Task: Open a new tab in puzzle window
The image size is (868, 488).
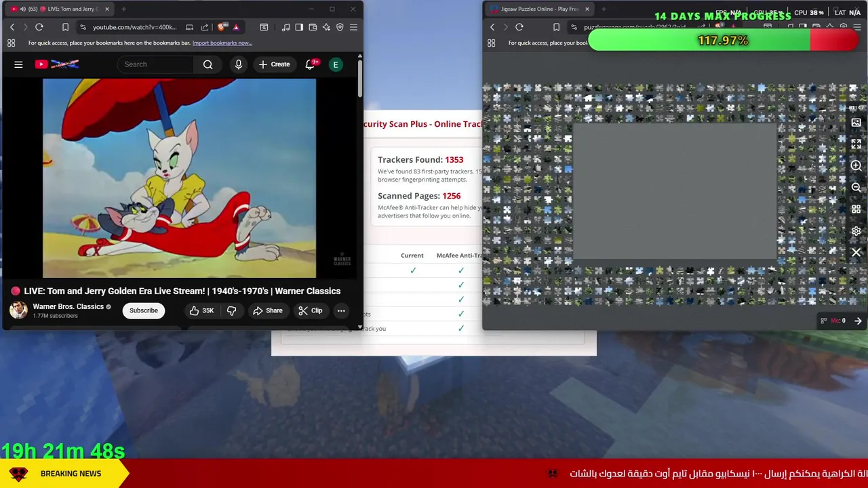Action: 604,9
